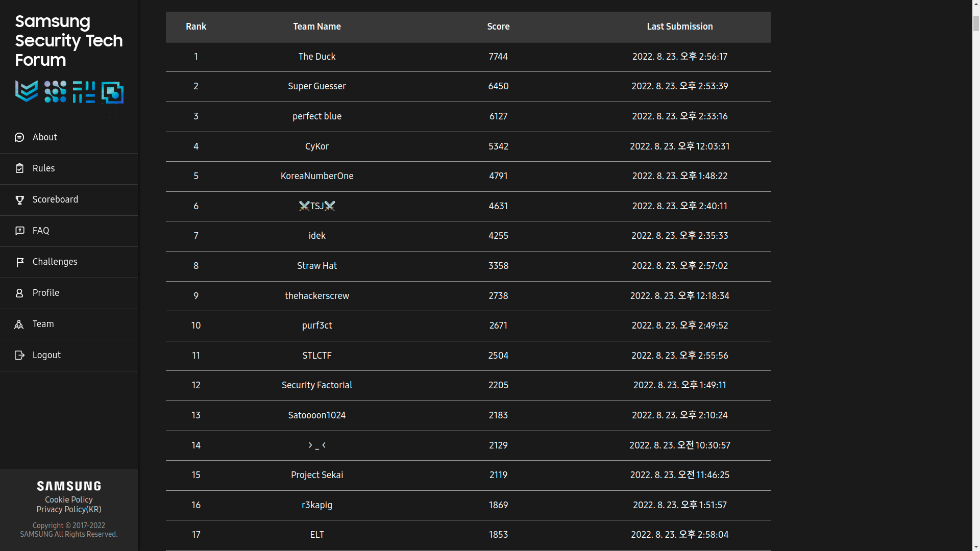This screenshot has width=980, height=551.
Task: Click the Profile person icon
Action: 19,293
